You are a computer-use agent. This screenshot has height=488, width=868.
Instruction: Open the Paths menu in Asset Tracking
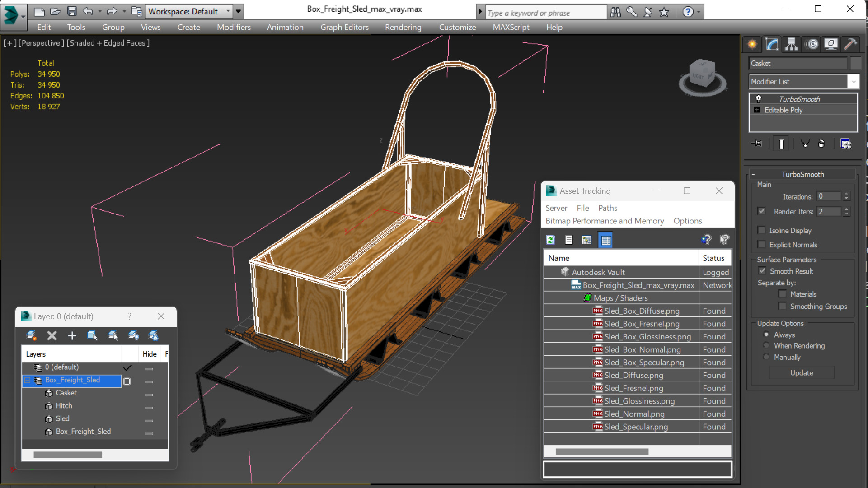[608, 208]
